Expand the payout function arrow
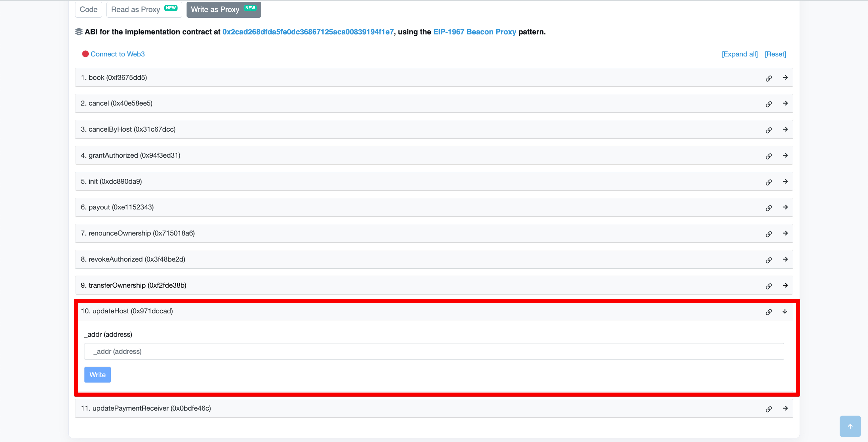Image resolution: width=868 pixels, height=442 pixels. tap(785, 207)
